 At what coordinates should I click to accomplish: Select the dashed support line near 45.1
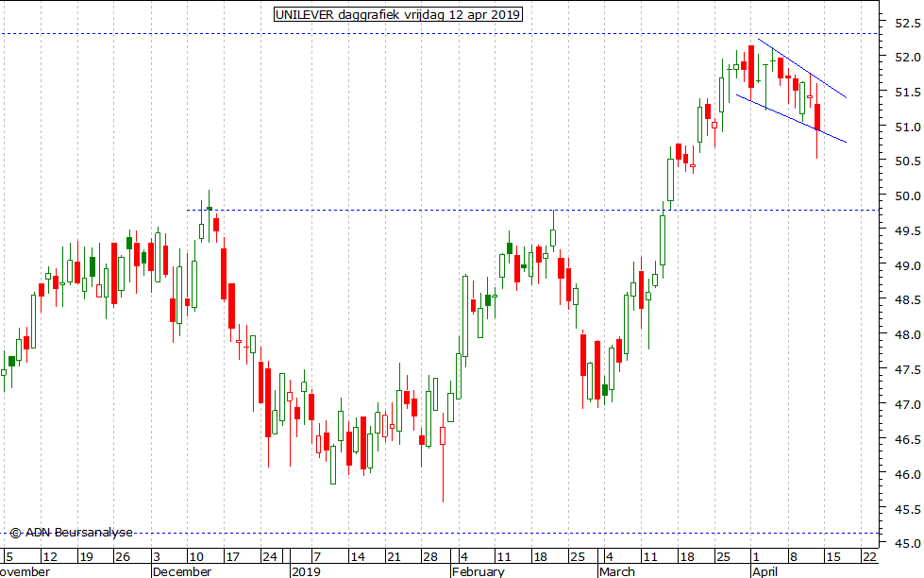point(439,534)
